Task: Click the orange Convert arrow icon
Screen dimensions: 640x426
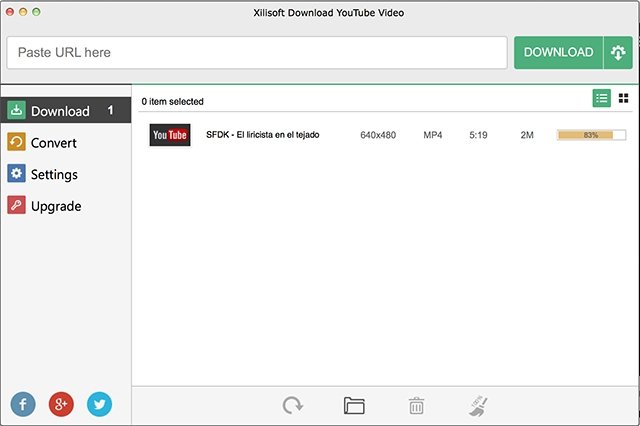Action: pyautogui.click(x=16, y=142)
